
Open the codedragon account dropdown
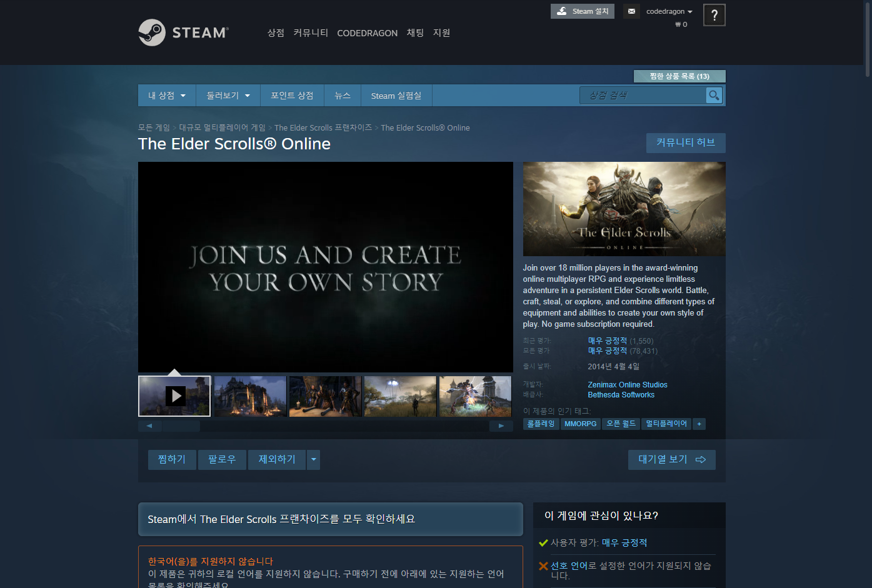[x=669, y=11]
